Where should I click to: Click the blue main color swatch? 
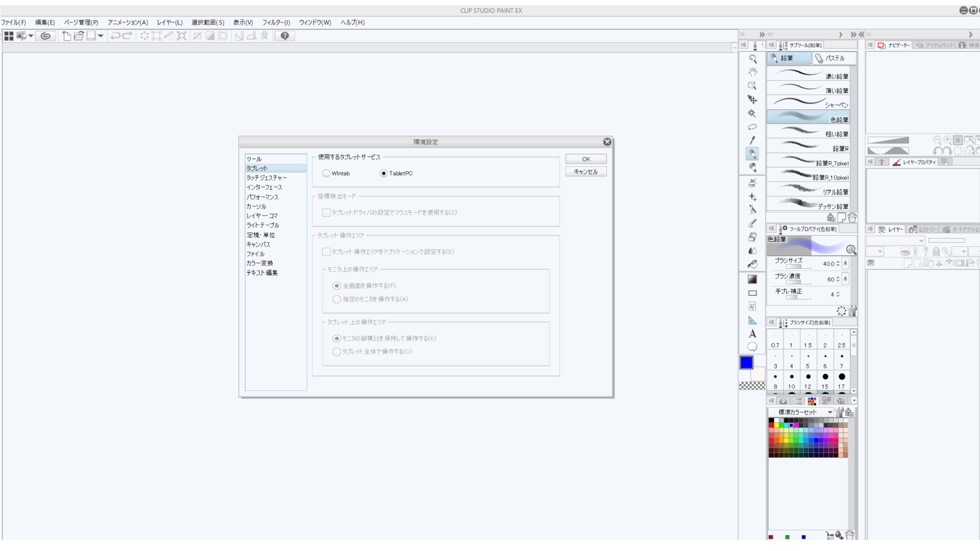click(x=746, y=362)
